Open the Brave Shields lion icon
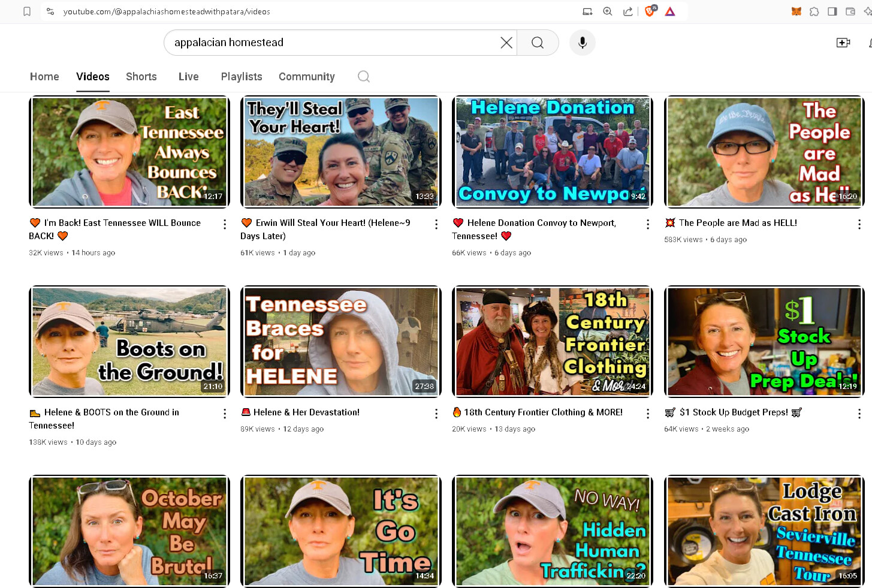This screenshot has height=588, width=872. tap(650, 11)
